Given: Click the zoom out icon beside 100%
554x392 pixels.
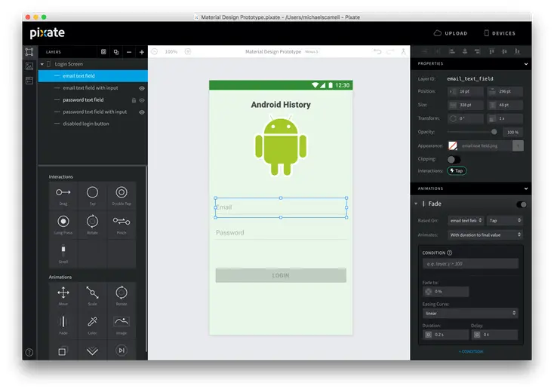Looking at the screenshot, I should click(x=155, y=51).
